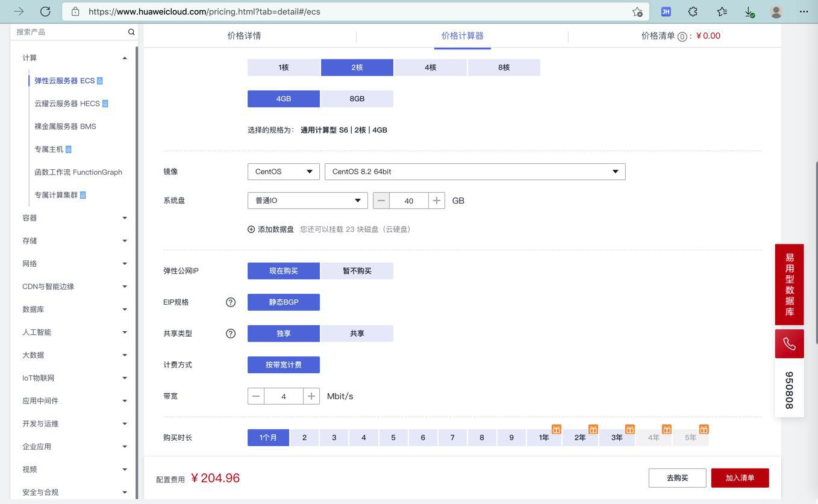Viewport: 818px width, 504px height.
Task: Click the 按带宽计费 billing button
Action: pos(284,365)
